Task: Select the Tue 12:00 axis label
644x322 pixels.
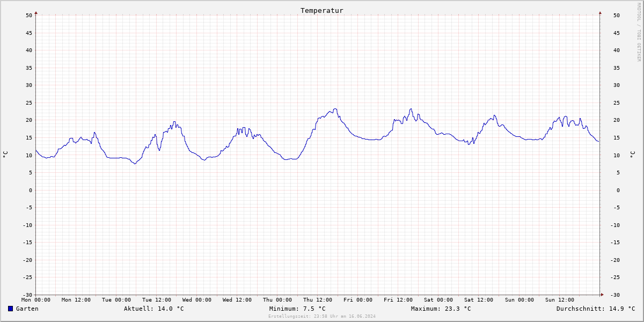Action: click(x=157, y=300)
